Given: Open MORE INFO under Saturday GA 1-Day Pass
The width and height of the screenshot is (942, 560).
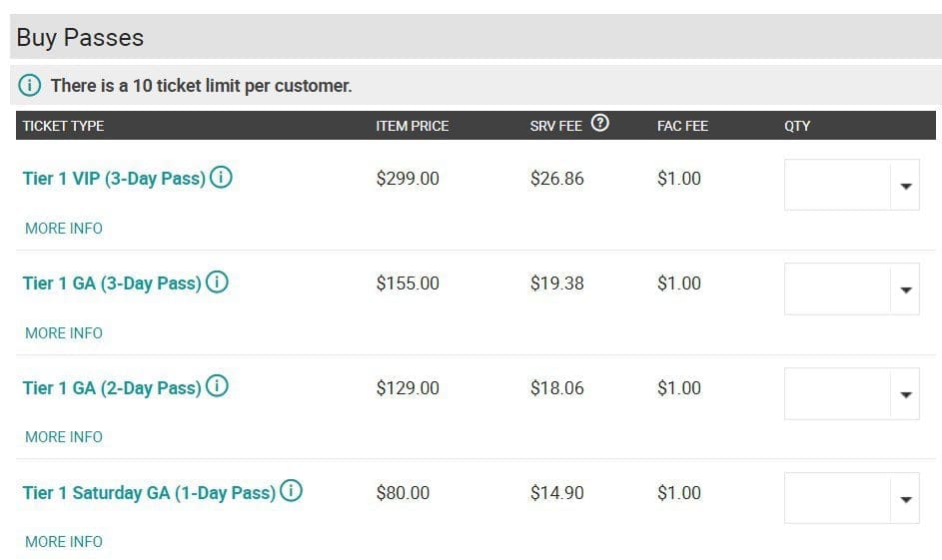Looking at the screenshot, I should pos(64,541).
